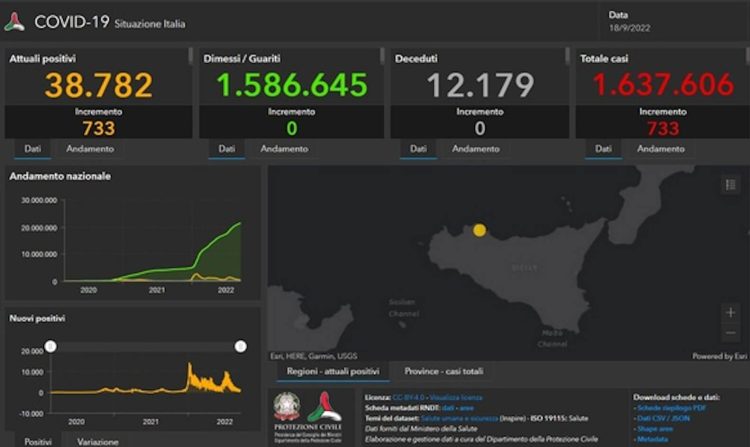Viewport: 750px width, 447px height.
Task: Select Regioni - attuali positivi tab
Action: 332,371
